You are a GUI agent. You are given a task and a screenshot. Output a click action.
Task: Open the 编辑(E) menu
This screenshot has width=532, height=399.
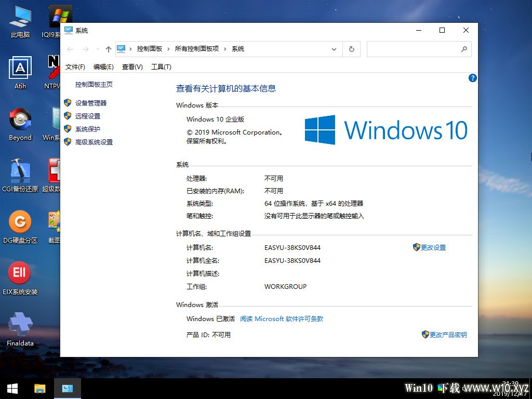(x=103, y=67)
